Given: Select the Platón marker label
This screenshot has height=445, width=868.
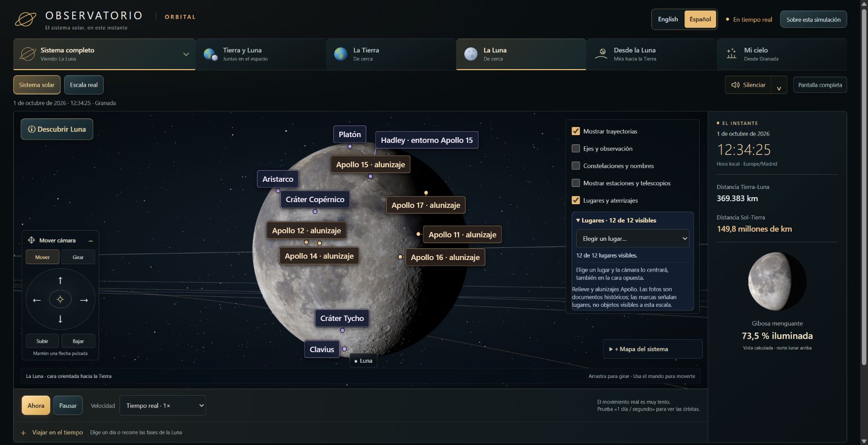Looking at the screenshot, I should pos(350,135).
